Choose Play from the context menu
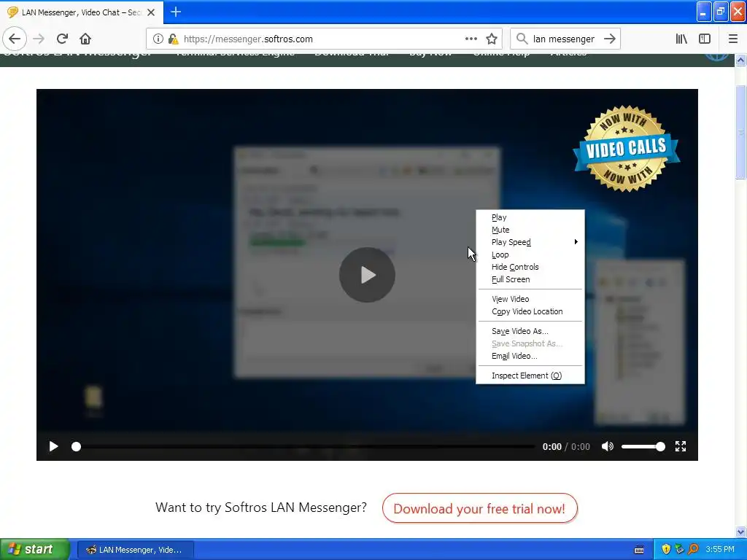747x560 pixels. 530,217
